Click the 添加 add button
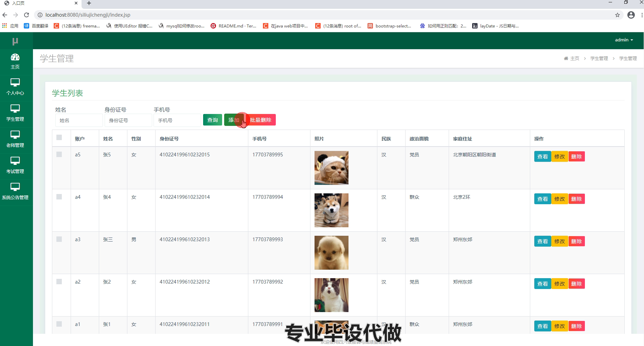The height and width of the screenshot is (346, 644). tap(234, 120)
